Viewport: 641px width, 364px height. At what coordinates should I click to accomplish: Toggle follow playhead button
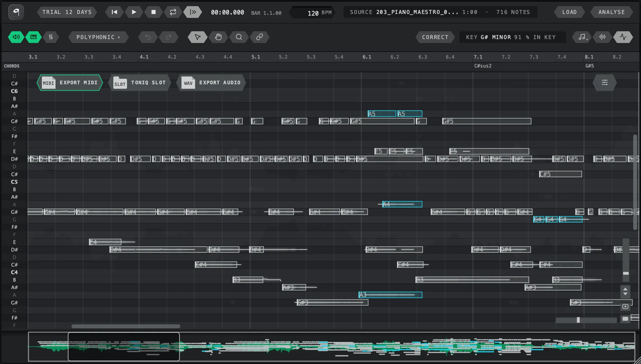point(193,12)
